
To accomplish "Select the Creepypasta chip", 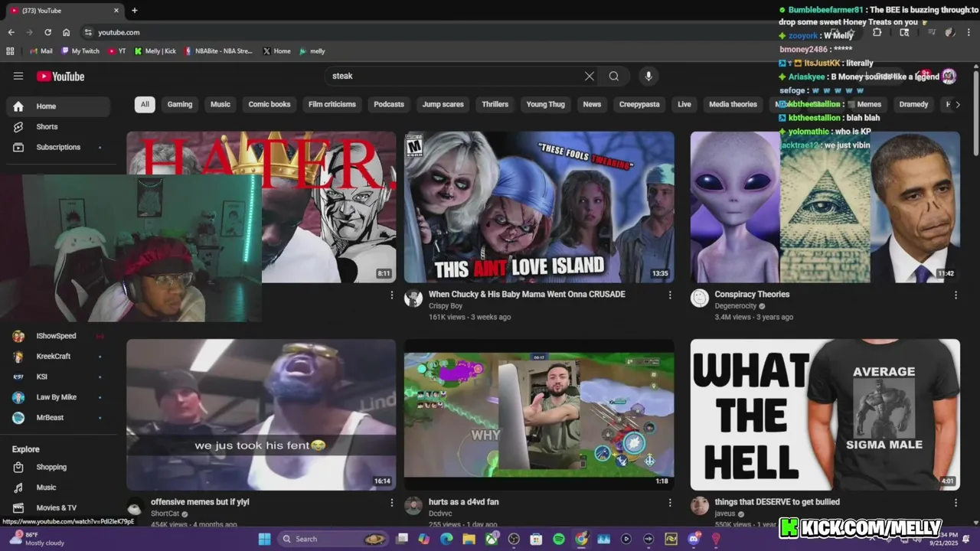I will pyautogui.click(x=639, y=104).
